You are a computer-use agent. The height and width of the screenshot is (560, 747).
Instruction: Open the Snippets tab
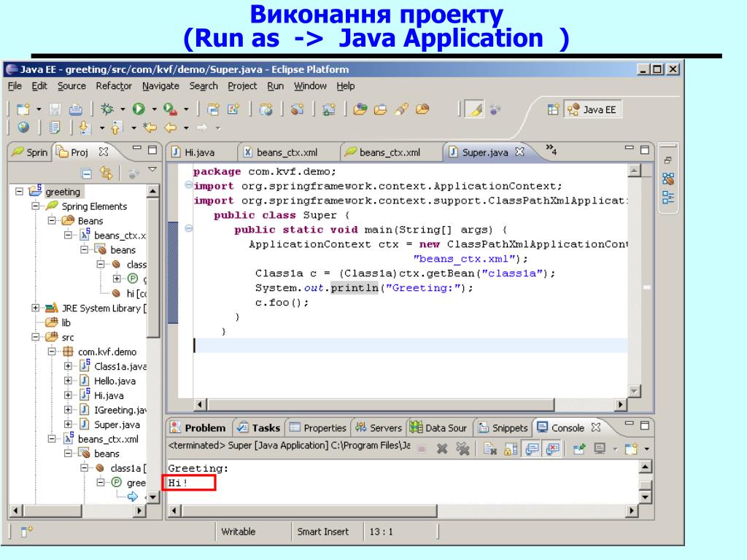point(503,427)
